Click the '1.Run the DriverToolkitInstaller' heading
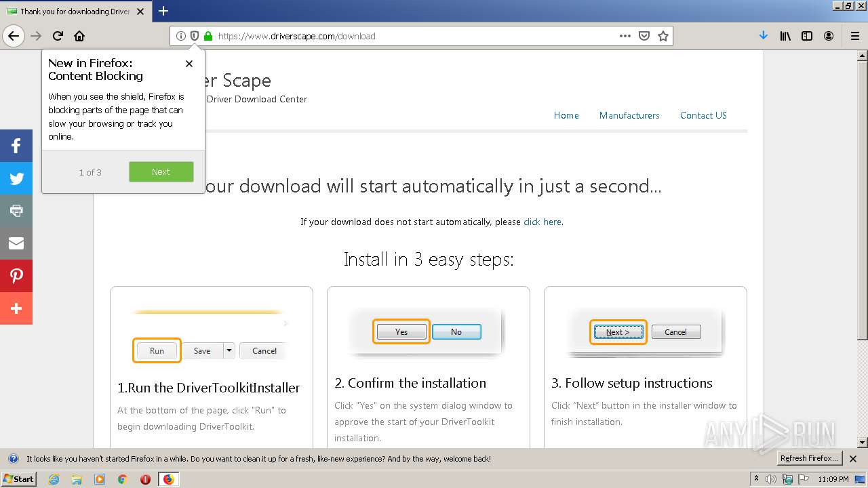The height and width of the screenshot is (488, 868). [209, 388]
